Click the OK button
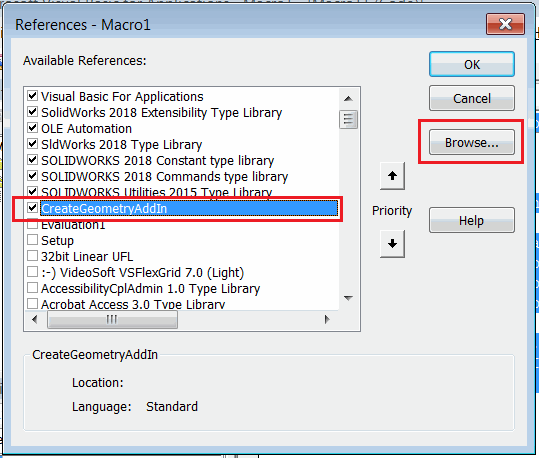539x458 pixels. pos(472,64)
